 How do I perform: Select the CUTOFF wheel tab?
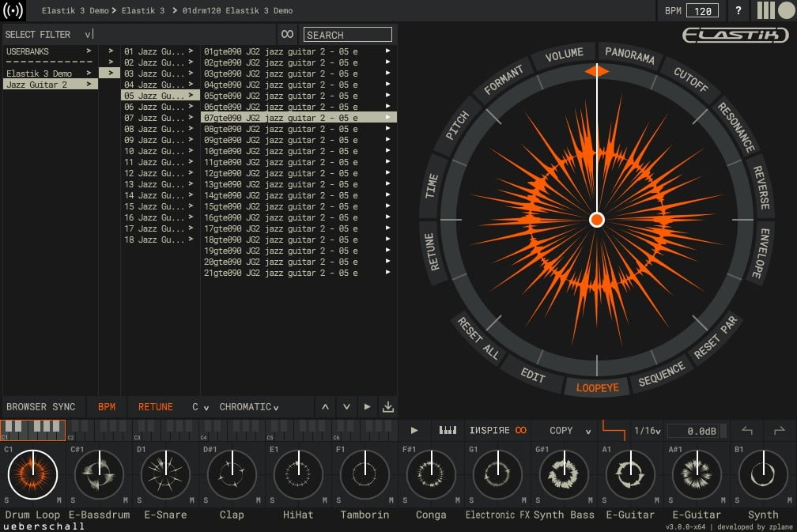(x=691, y=80)
